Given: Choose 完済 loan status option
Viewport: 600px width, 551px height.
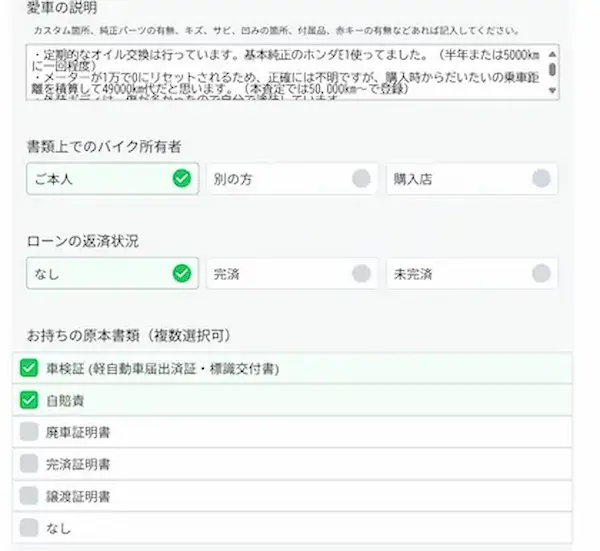Looking at the screenshot, I should [x=292, y=273].
